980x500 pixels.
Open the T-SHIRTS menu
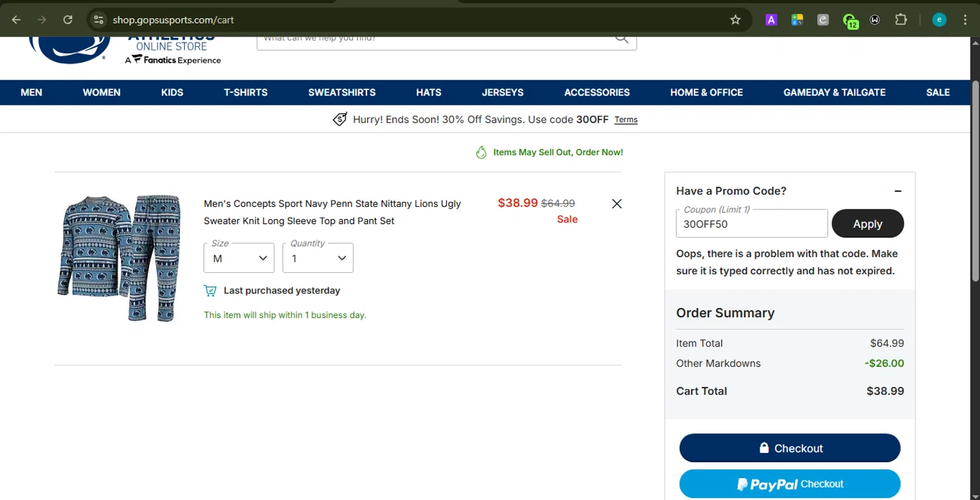(x=246, y=92)
